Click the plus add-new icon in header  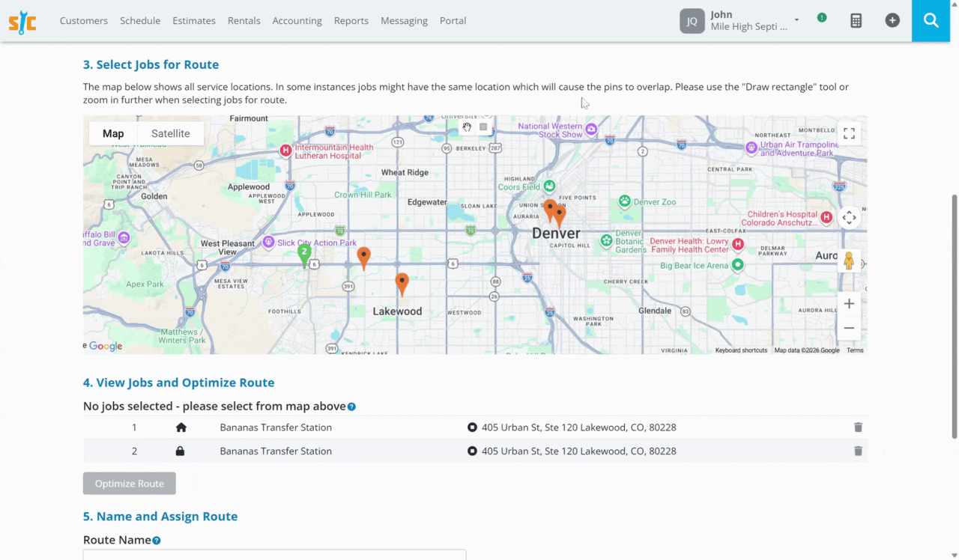pos(892,21)
